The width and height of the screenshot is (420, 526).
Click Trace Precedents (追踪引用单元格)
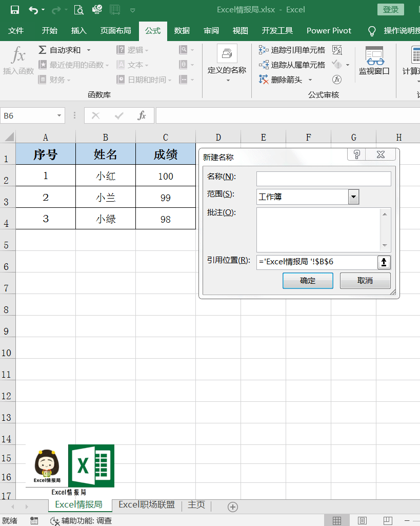click(x=292, y=50)
